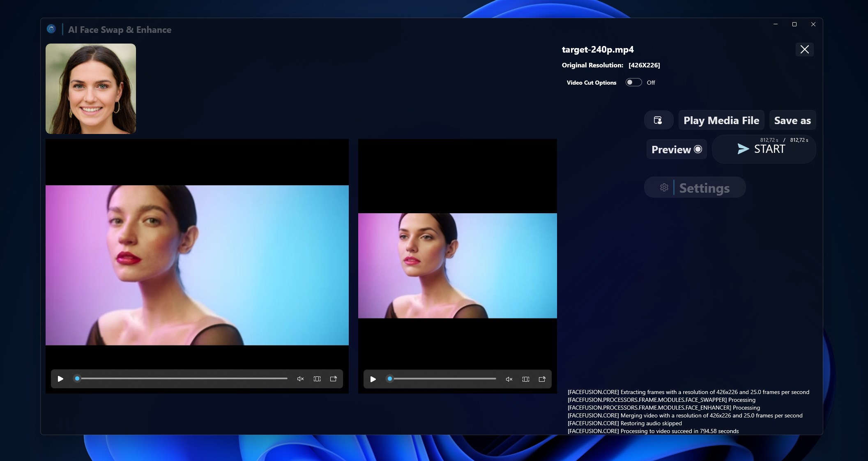This screenshot has height=461, width=868.
Task: Click the seek bar of the left player
Action: click(181, 378)
